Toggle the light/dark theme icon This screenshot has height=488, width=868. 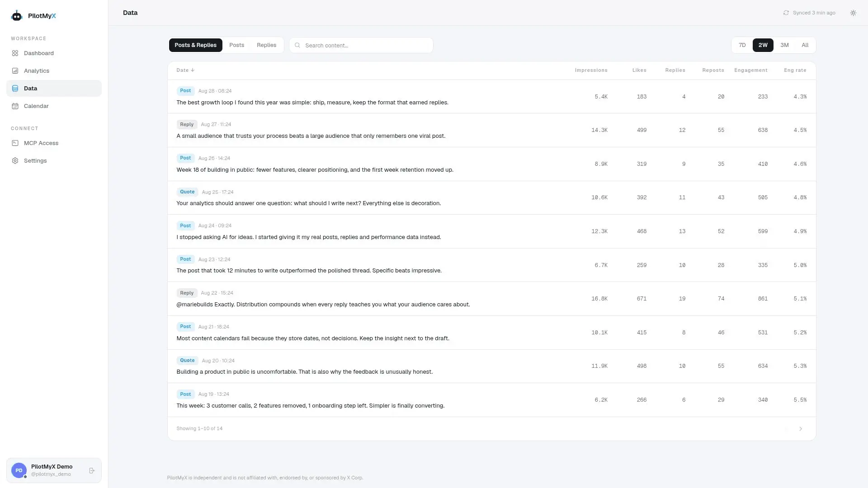click(853, 13)
